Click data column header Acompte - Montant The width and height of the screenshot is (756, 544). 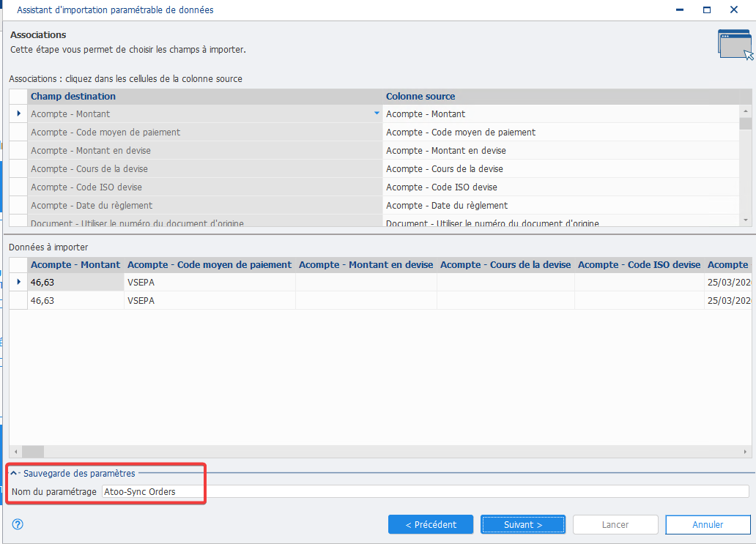(75, 264)
